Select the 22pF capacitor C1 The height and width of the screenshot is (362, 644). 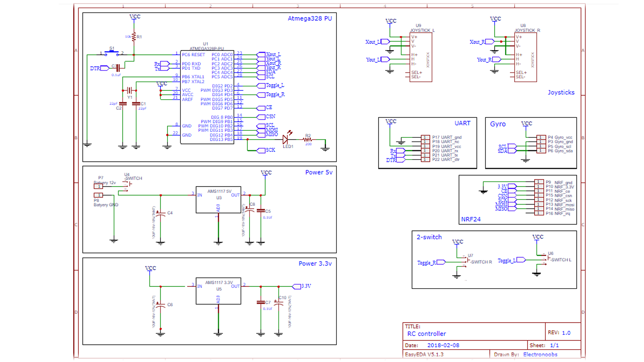136,104
